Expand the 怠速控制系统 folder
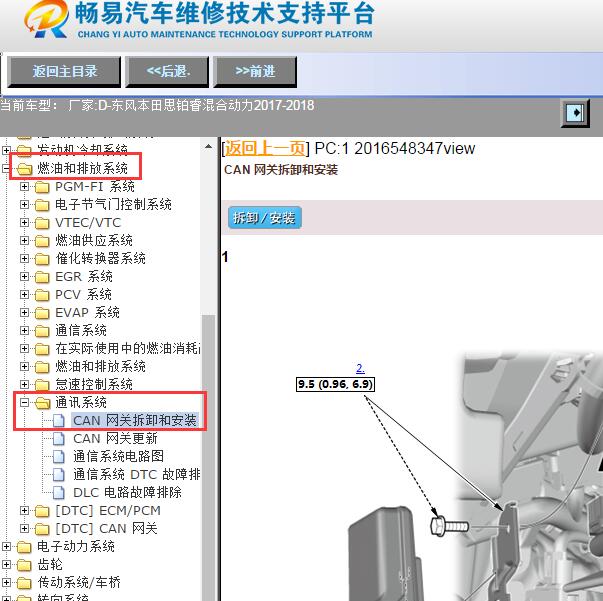The width and height of the screenshot is (603, 601). point(24,385)
